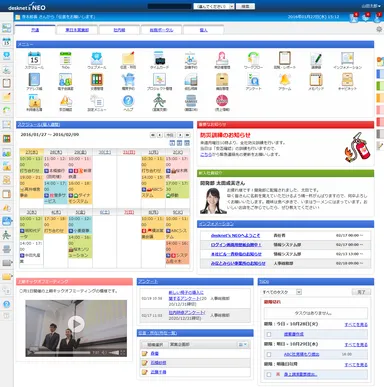Open the Schedule calendar icon in menu
Viewport: 384px width, 387px height.
[34, 58]
